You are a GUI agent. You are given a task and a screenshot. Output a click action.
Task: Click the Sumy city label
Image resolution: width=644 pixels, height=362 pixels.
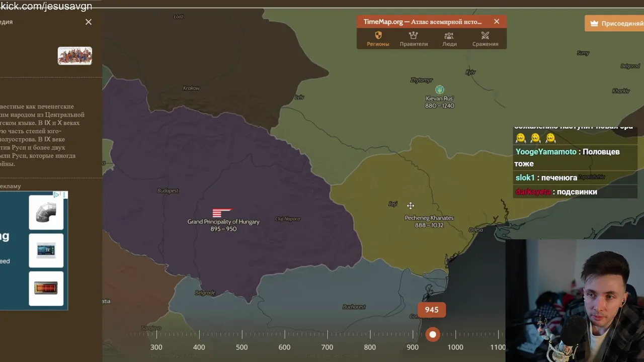pos(583,53)
